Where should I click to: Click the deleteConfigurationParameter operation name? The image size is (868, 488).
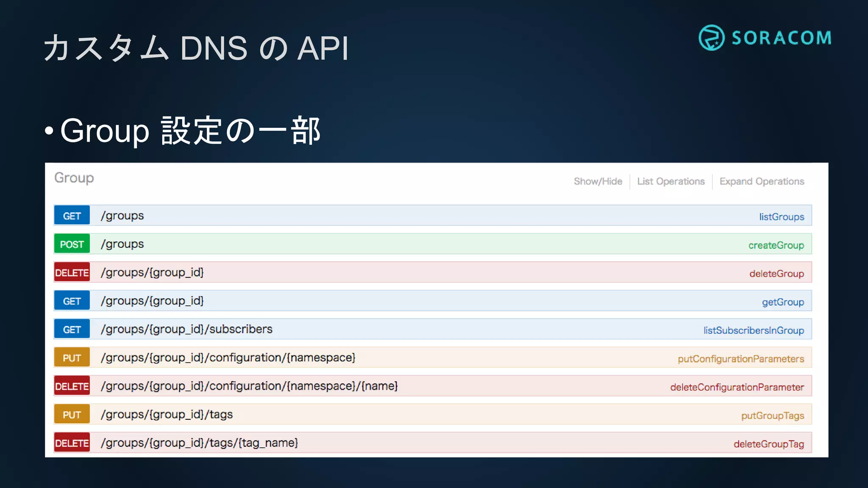[x=737, y=387]
